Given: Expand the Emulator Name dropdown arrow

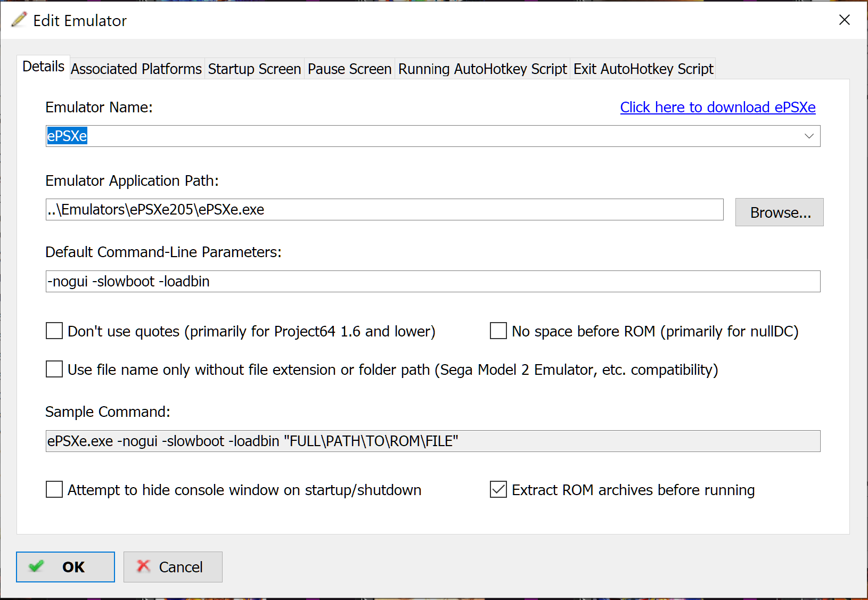Looking at the screenshot, I should pyautogui.click(x=809, y=136).
